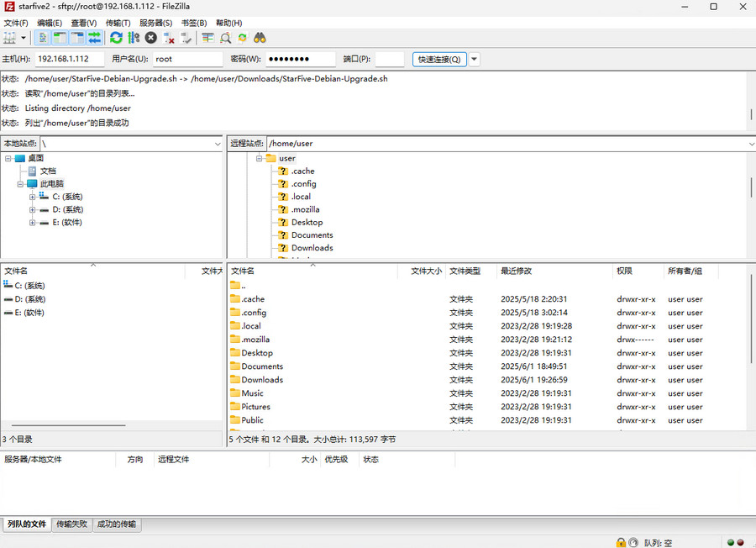Expand the E: (软件) tree node
This screenshot has width=756, height=548.
coord(32,223)
